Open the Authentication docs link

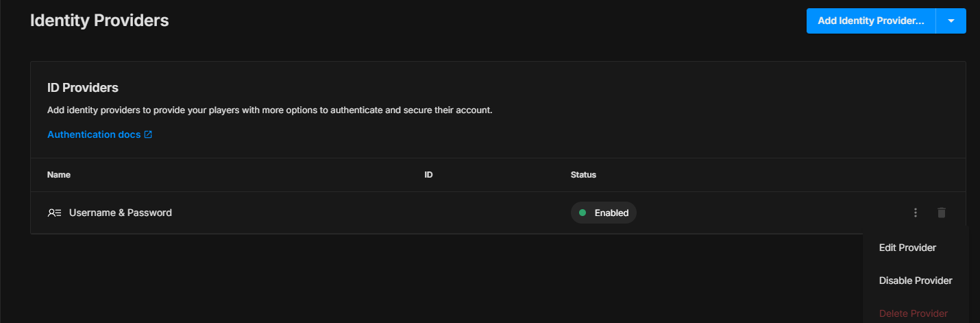point(94,134)
